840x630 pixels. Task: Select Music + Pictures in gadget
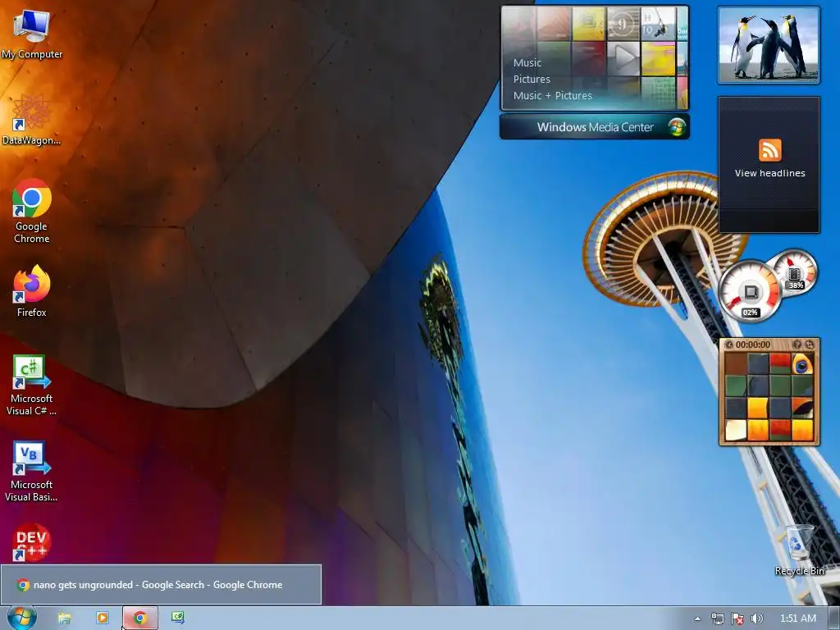[552, 95]
